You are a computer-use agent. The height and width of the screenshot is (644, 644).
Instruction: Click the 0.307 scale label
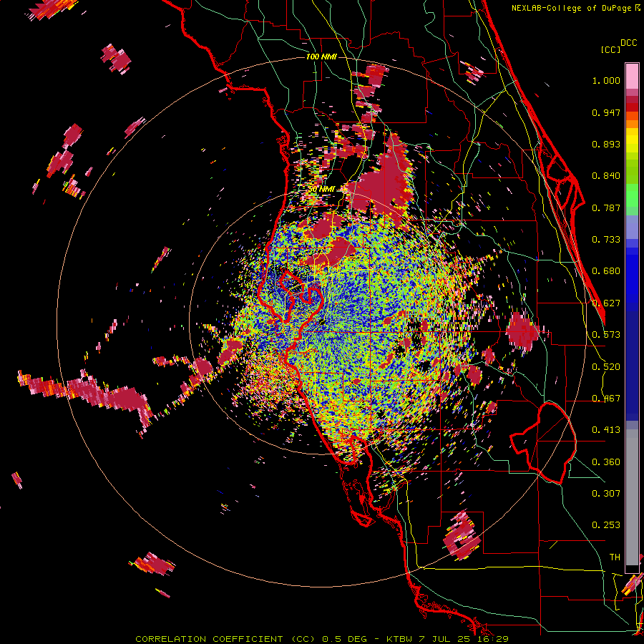pyautogui.click(x=606, y=494)
